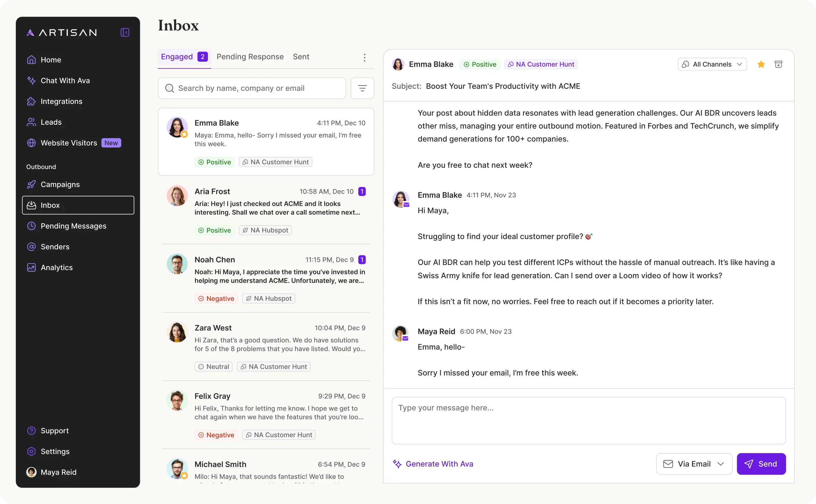Click the message reply text field
816x504 pixels.
point(589,420)
